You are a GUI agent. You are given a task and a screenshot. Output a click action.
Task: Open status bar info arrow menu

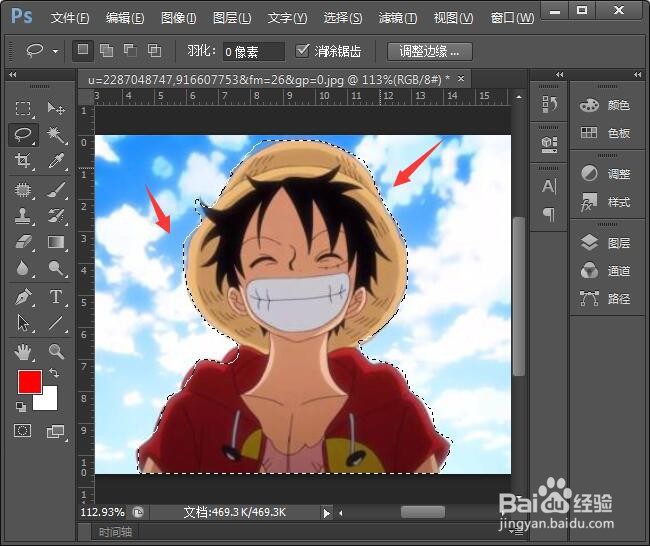327,514
